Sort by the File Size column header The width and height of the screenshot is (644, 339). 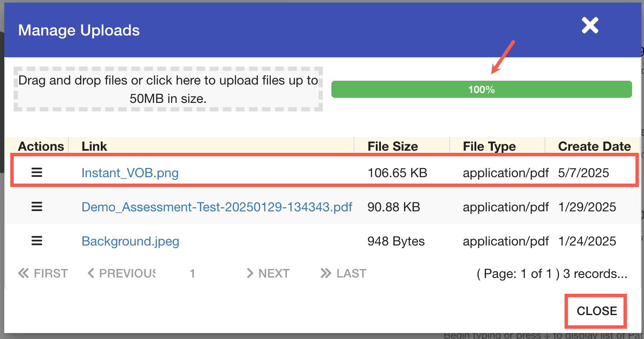click(x=392, y=146)
